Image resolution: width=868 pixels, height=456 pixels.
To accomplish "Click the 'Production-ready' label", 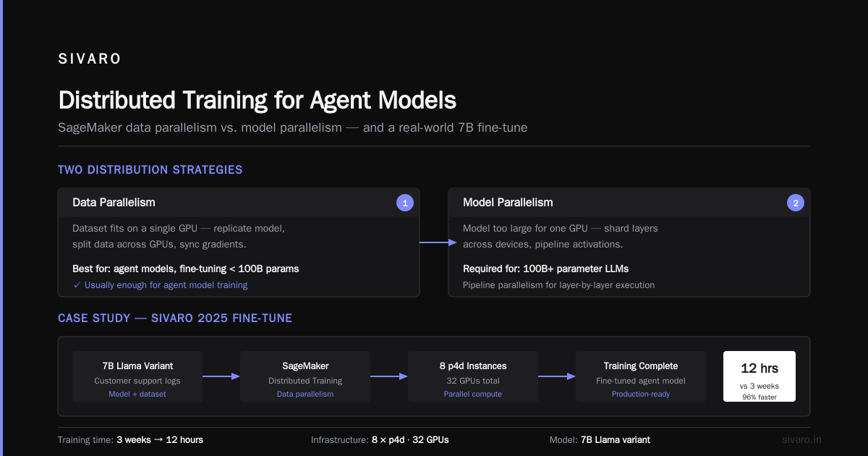I will coord(641,394).
